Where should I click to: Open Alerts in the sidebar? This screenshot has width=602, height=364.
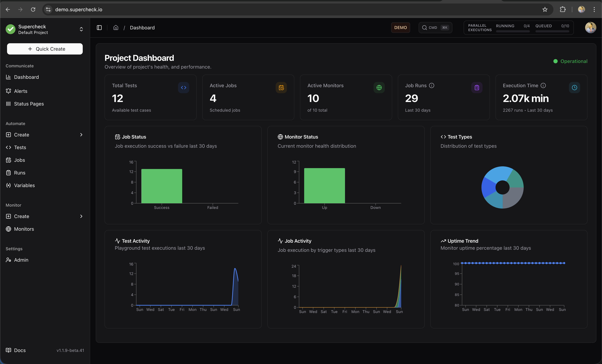tap(21, 91)
